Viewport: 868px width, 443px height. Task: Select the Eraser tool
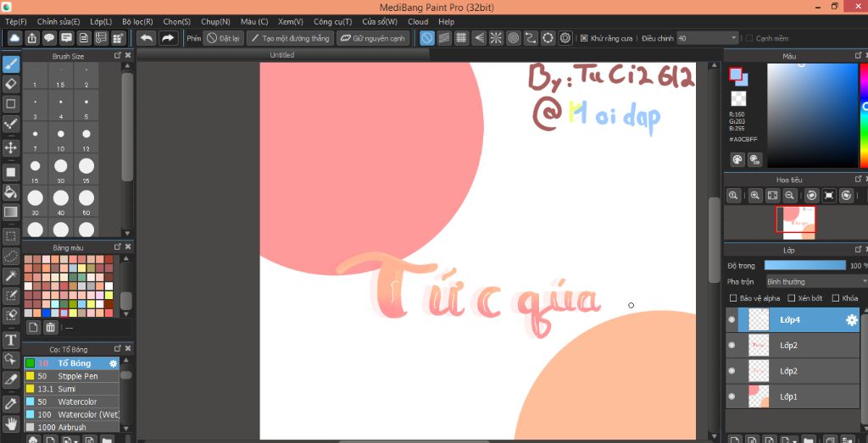pyautogui.click(x=10, y=84)
